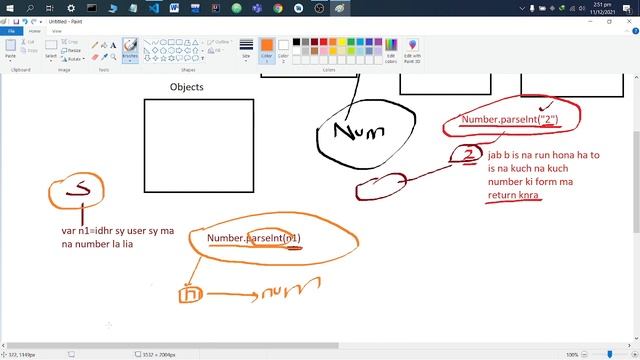Select the Fill with color bucket tool
The image size is (640, 360).
[x=104, y=45]
